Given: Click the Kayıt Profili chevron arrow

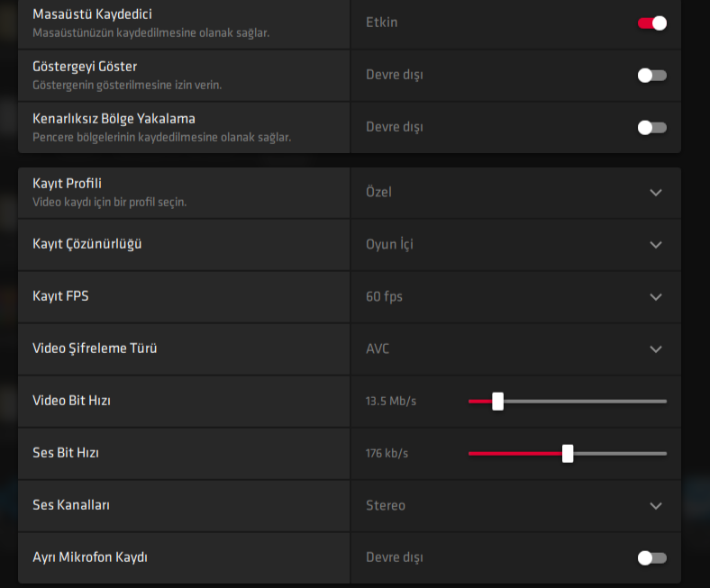Looking at the screenshot, I should [x=655, y=193].
